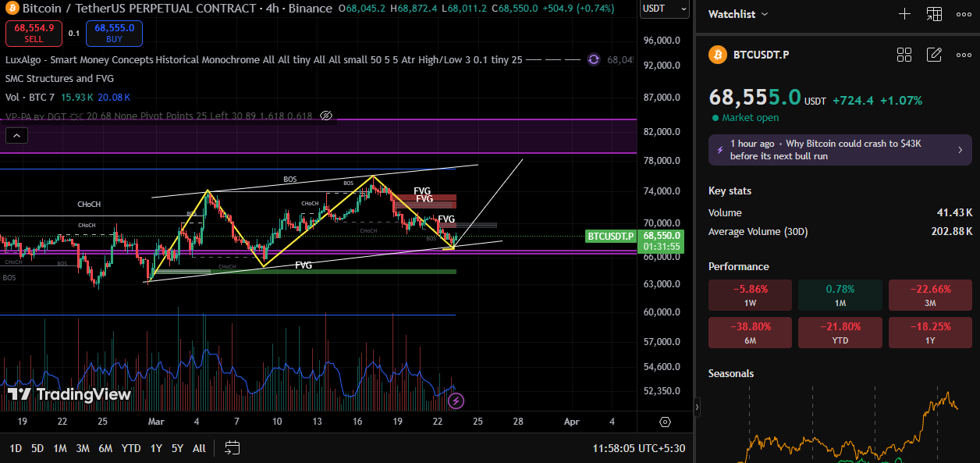Click the add symbol plus icon in Watchlist

point(904,14)
